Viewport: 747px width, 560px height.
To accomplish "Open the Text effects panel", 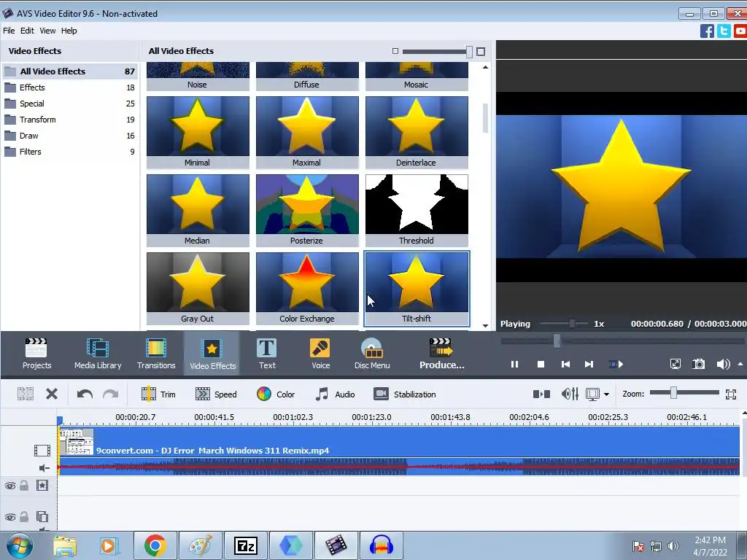I will (267, 354).
